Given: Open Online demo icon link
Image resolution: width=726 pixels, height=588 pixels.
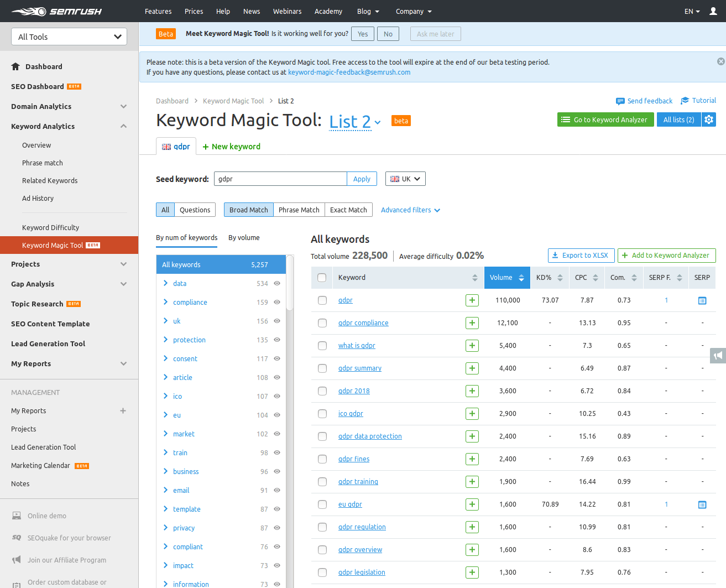Looking at the screenshot, I should tap(17, 516).
